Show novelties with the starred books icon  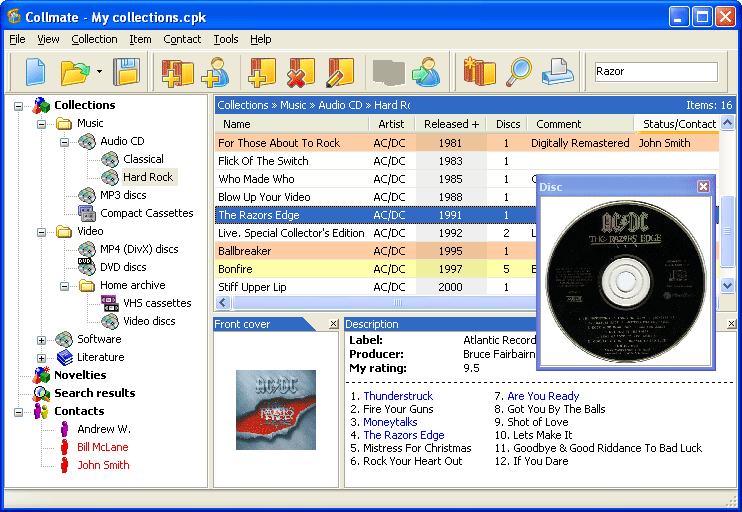coord(479,72)
